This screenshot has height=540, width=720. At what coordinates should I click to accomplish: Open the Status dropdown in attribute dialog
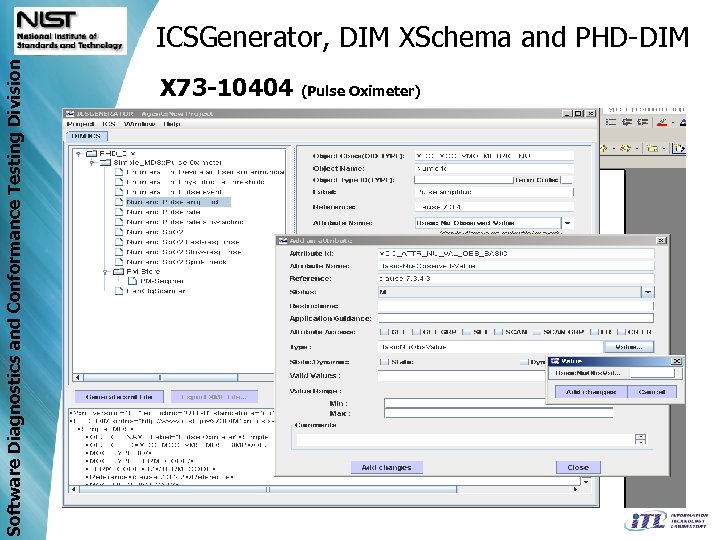pos(647,292)
